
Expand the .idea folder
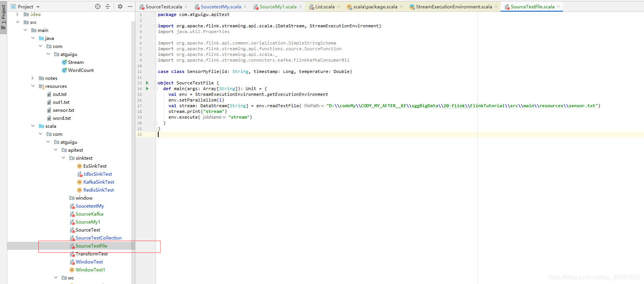pos(17,14)
